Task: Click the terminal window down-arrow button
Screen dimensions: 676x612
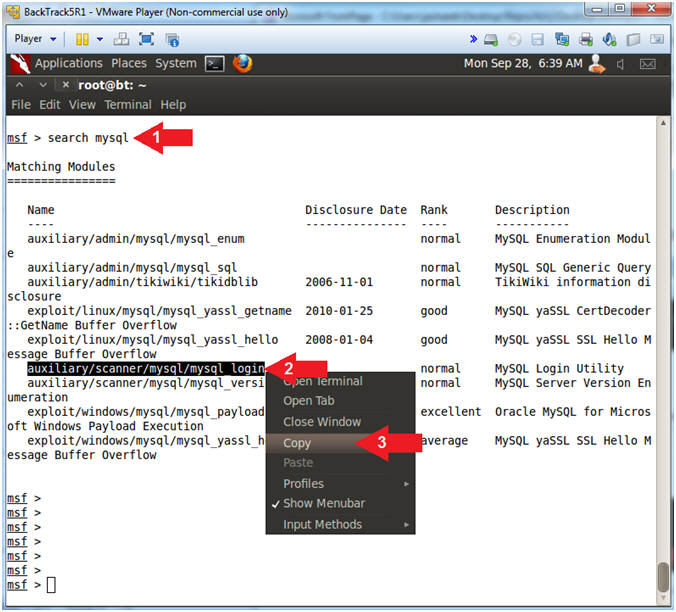Action: coord(43,85)
